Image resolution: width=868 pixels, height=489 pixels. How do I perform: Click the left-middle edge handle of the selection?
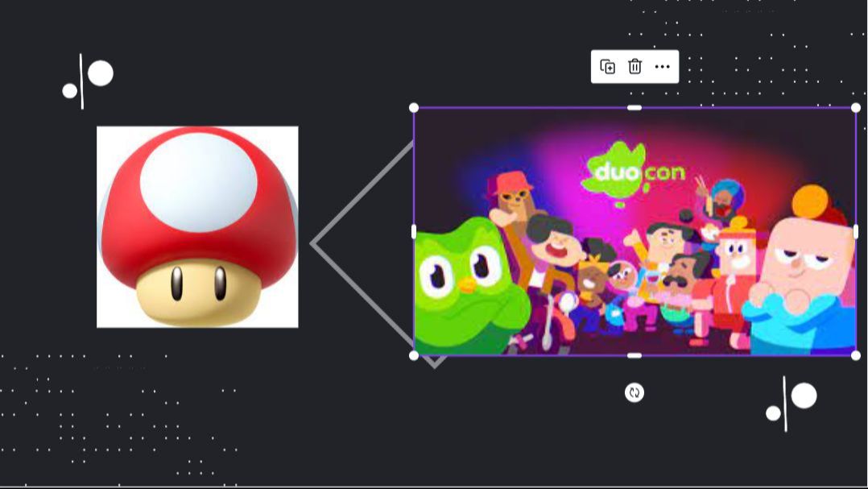(414, 231)
